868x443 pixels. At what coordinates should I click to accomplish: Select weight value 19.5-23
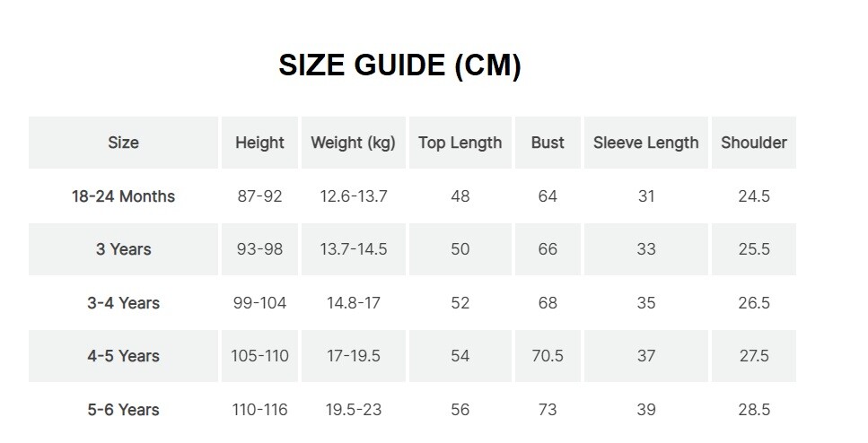coord(354,410)
